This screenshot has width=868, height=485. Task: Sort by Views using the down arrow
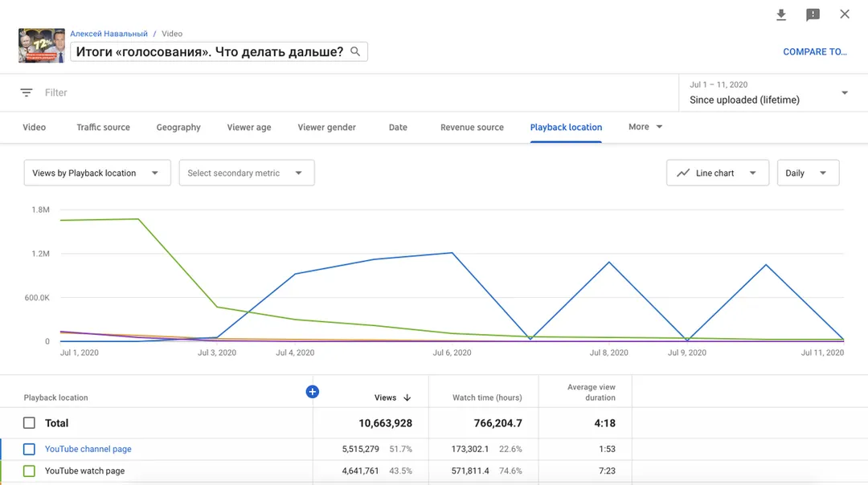[x=407, y=397]
